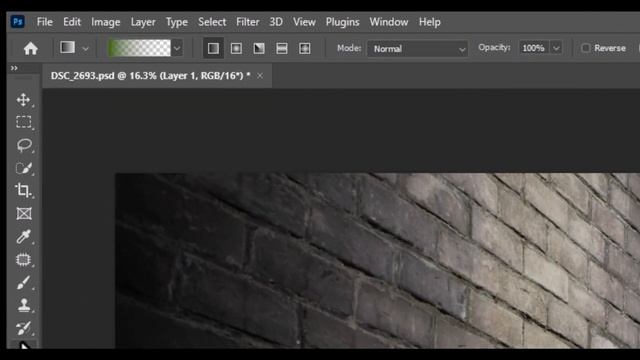Select the Rectangular Marquee tool
Screen dimensions: 640x360
coord(24,122)
